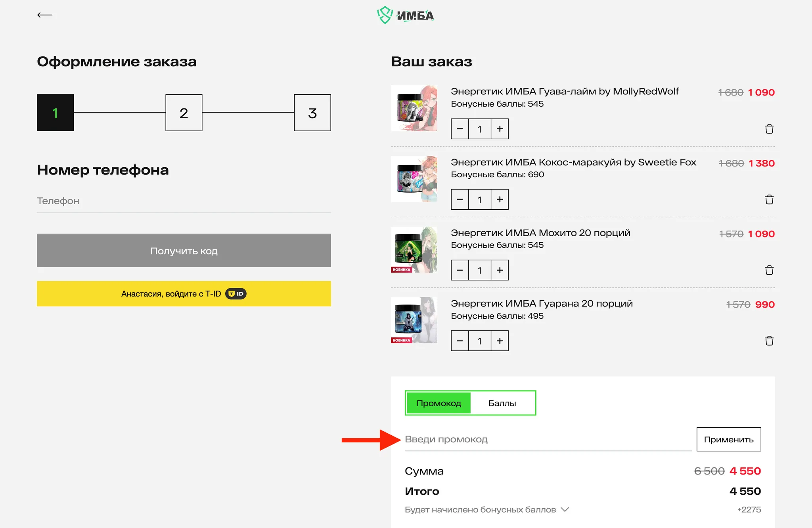Open the ИМБА logo home link
Screen dimensions: 812x528
(x=405, y=15)
